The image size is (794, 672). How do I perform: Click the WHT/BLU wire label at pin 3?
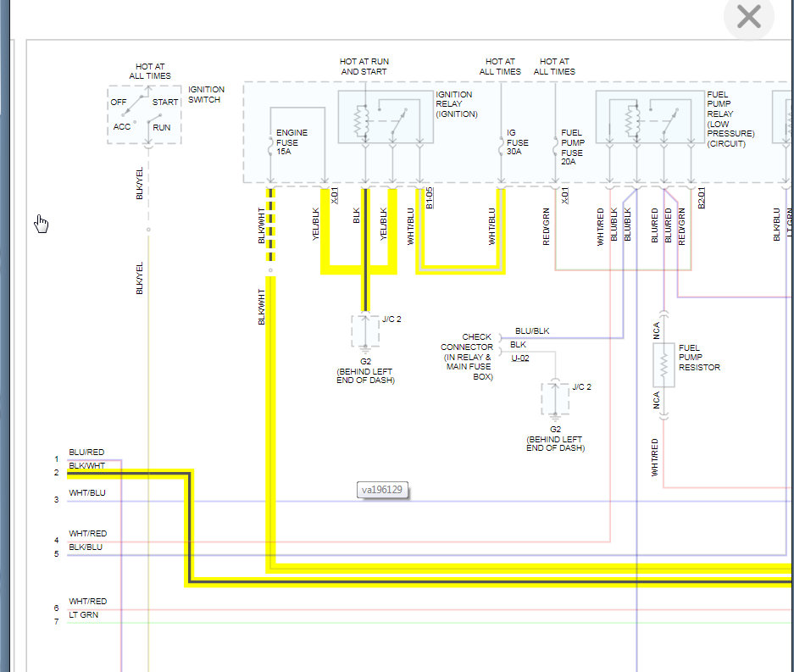[x=87, y=492]
